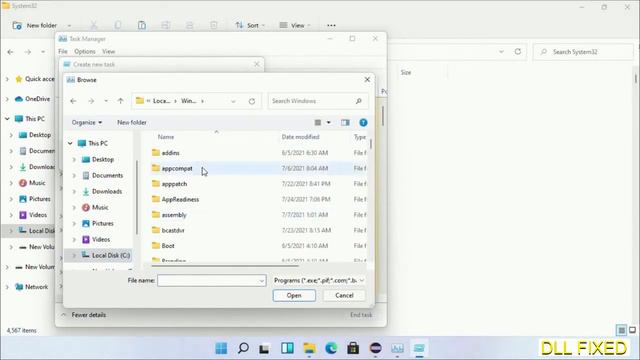640x360 pixels.
Task: Click the paste icon in File Explorer toolbar
Action: (x=142, y=25)
